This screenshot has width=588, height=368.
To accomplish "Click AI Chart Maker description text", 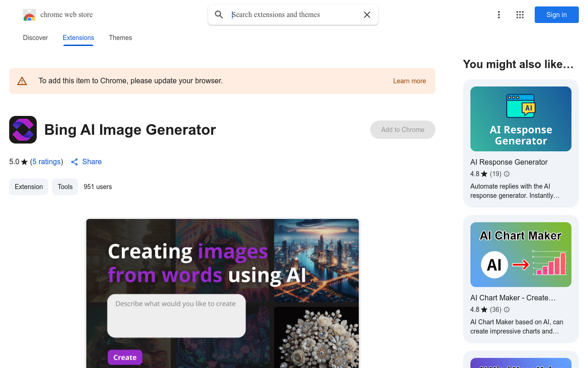I will pos(517,327).
